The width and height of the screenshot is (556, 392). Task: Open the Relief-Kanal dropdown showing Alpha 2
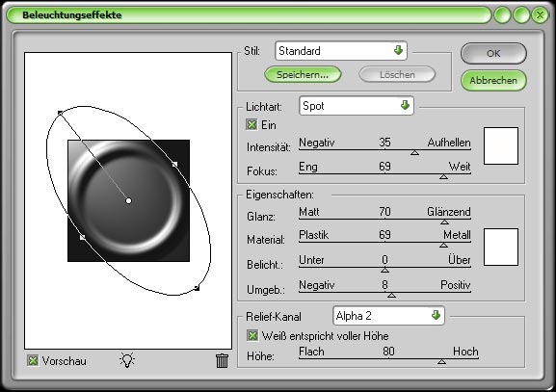[388, 316]
